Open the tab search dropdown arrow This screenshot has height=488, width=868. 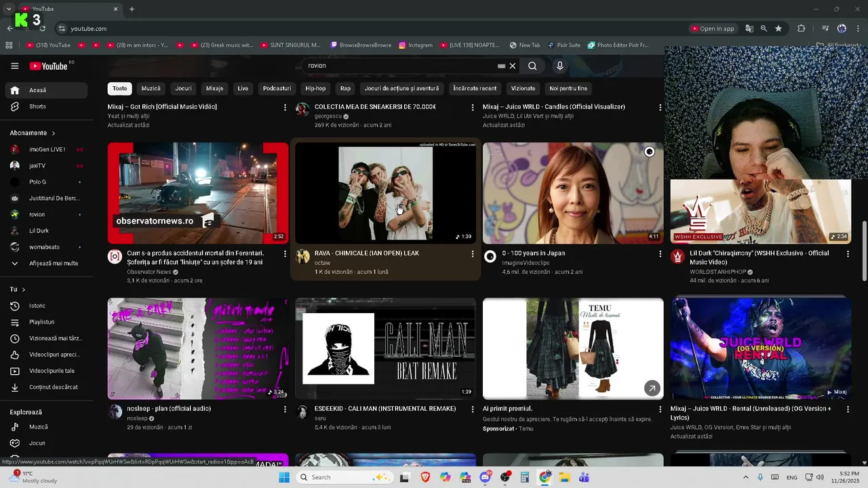pyautogui.click(x=9, y=9)
